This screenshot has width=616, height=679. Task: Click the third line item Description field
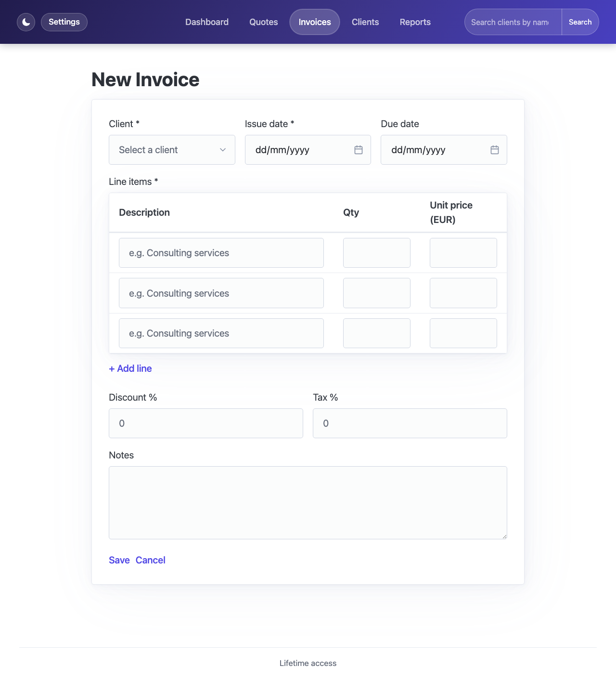click(221, 333)
